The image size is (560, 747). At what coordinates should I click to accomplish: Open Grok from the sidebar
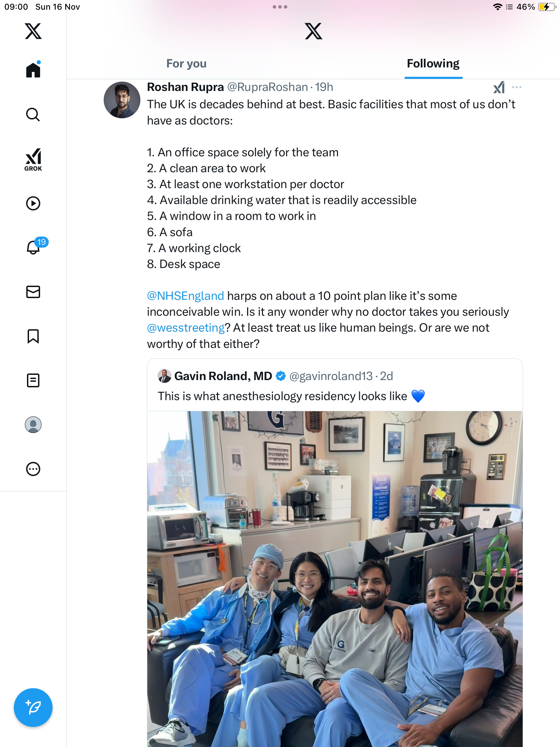click(33, 159)
